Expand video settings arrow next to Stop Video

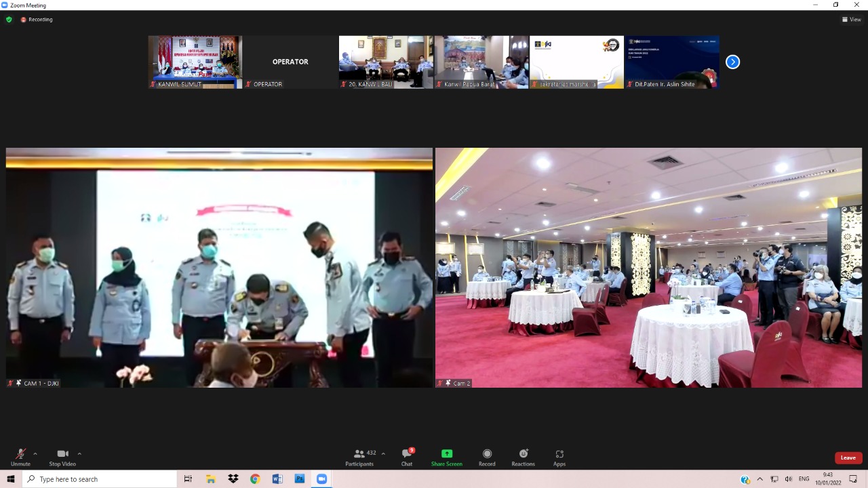(x=79, y=453)
